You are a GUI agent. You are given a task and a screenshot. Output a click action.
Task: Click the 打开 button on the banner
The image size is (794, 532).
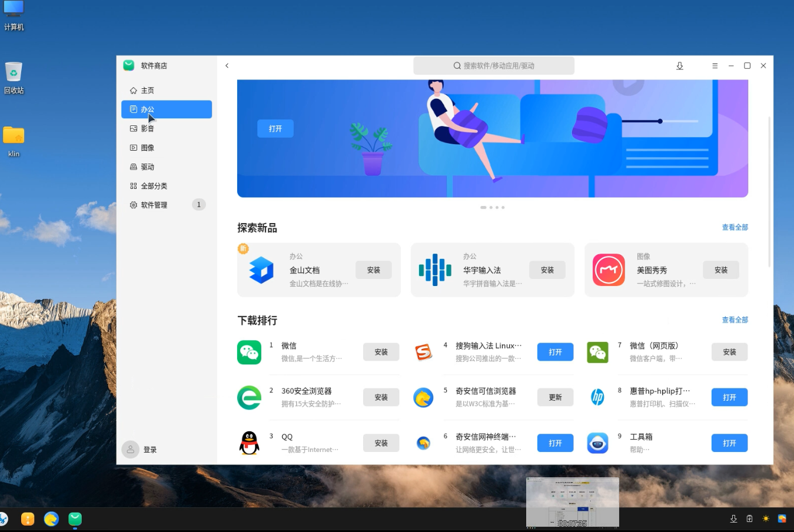click(275, 129)
